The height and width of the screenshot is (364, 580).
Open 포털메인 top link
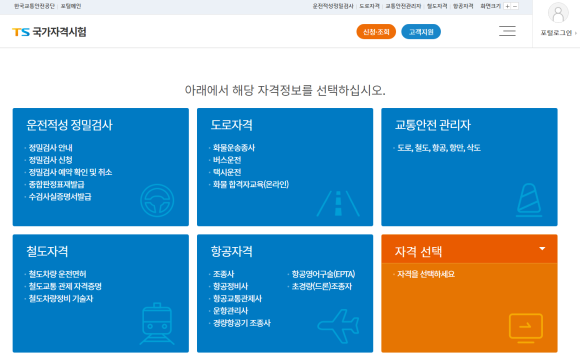(x=71, y=6)
